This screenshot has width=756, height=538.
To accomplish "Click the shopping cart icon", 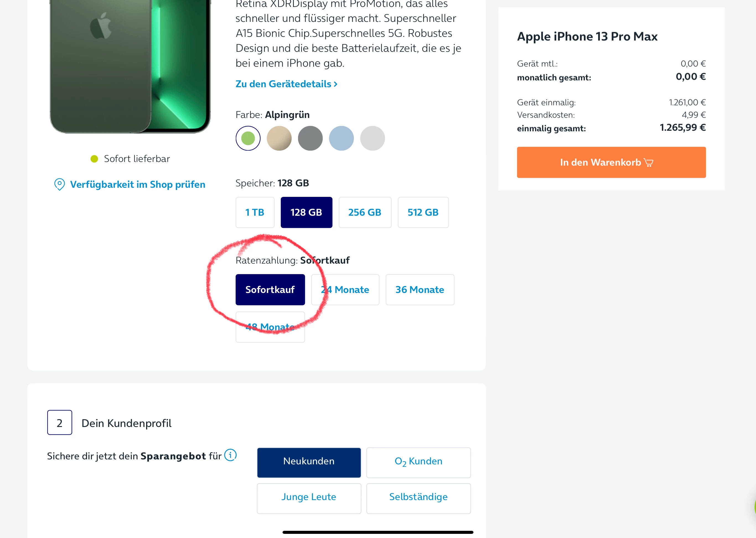I will pyautogui.click(x=649, y=162).
